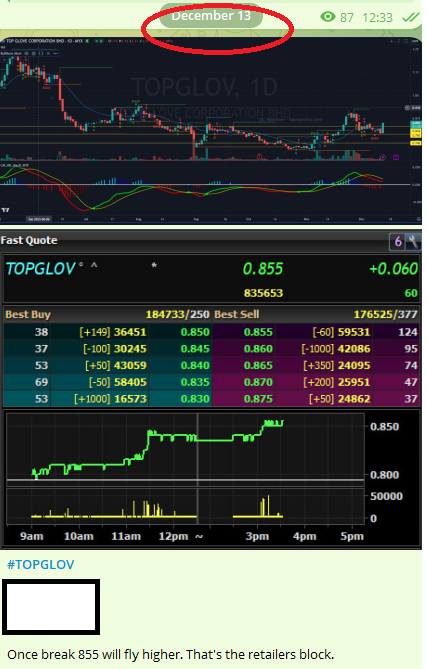Click the December 13 date badge
427x669 pixels.
click(x=211, y=16)
